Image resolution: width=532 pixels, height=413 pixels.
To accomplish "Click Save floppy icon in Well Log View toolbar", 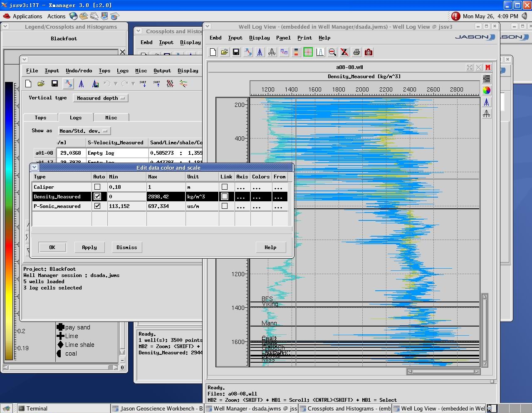I will click(236, 52).
